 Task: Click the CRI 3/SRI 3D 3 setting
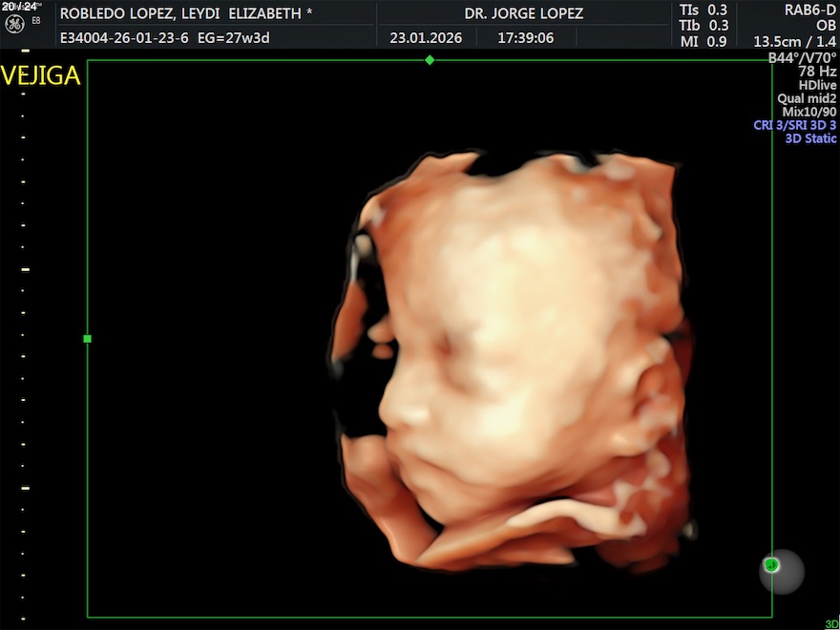pyautogui.click(x=794, y=125)
